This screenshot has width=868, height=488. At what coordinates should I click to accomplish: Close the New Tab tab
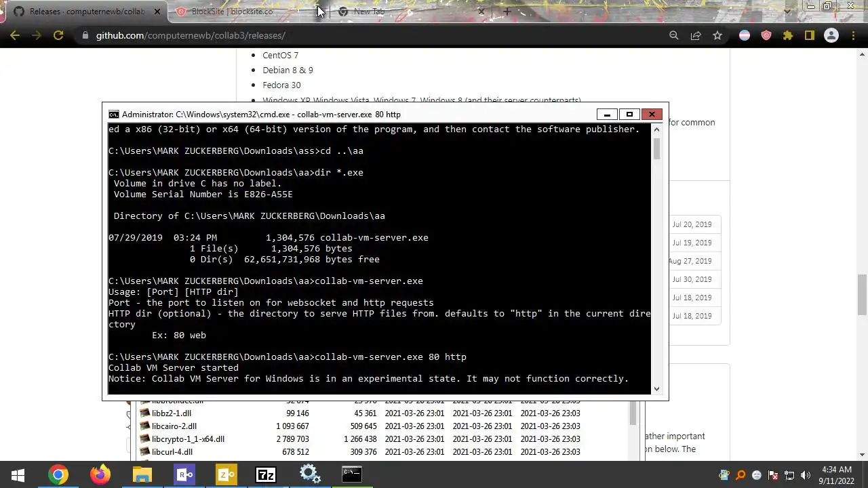[481, 12]
